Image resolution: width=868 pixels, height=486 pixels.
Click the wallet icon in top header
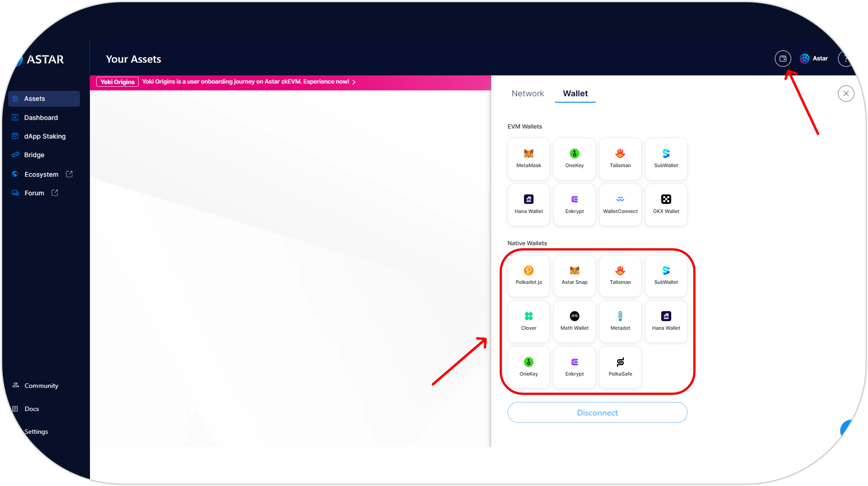click(x=783, y=59)
